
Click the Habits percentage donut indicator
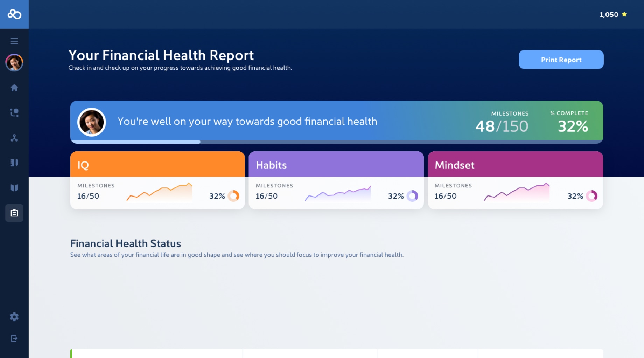click(x=413, y=196)
